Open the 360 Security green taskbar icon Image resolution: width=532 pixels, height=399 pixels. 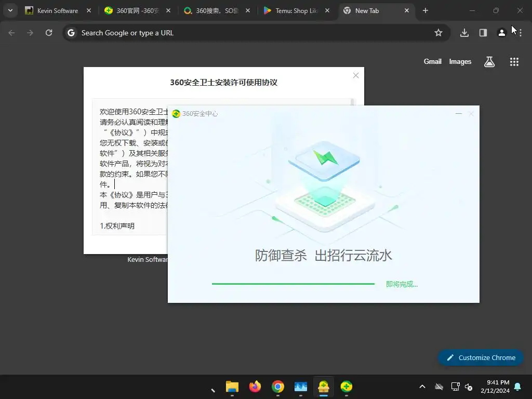tap(346, 387)
